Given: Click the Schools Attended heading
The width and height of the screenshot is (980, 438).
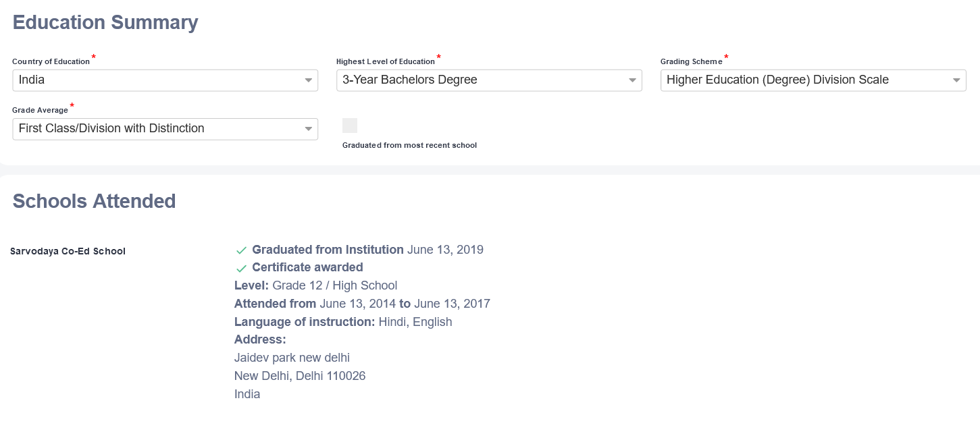Looking at the screenshot, I should (x=94, y=201).
